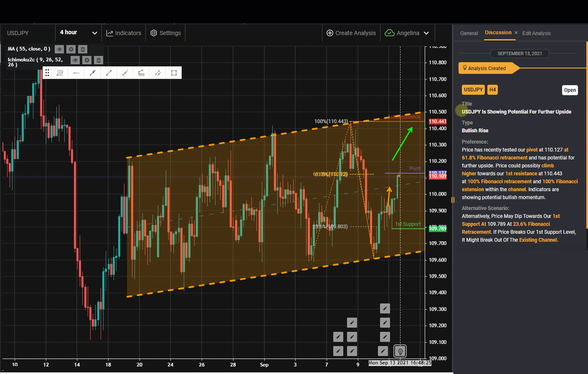
Task: Click the Open status button
Action: pos(570,90)
